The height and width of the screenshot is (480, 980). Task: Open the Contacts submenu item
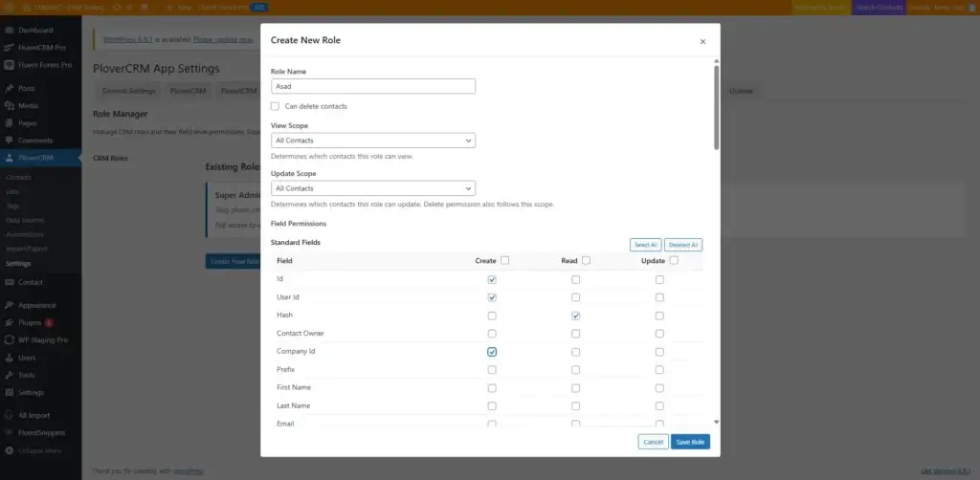(19, 177)
